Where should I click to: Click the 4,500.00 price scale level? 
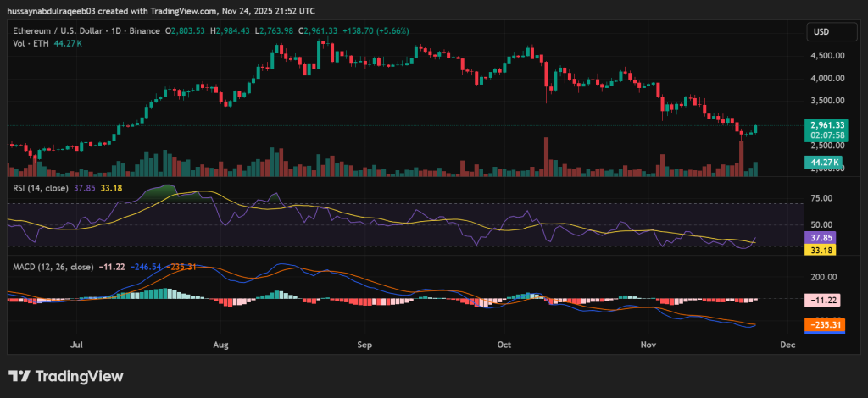(x=828, y=56)
